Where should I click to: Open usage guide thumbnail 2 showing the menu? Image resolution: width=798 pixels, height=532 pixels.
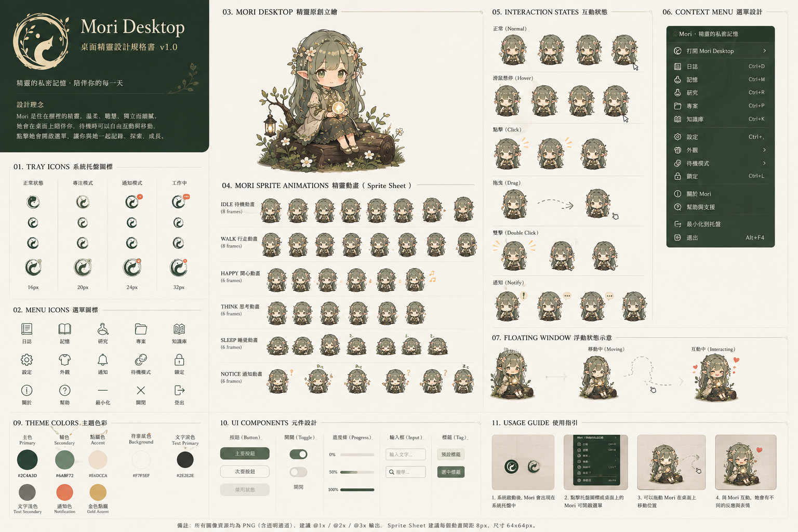[x=596, y=462]
